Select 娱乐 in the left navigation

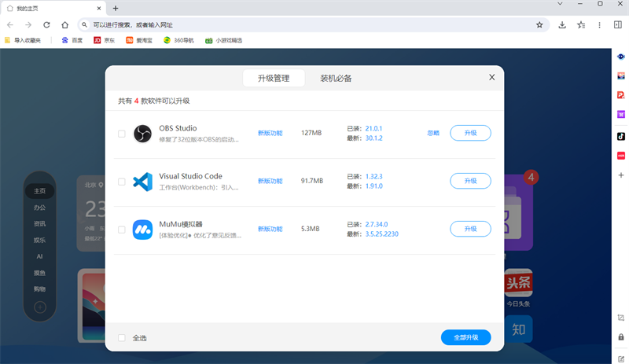pos(40,240)
